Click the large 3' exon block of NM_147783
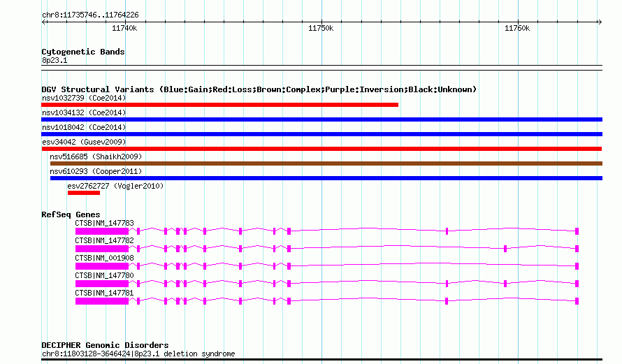 pos(102,231)
